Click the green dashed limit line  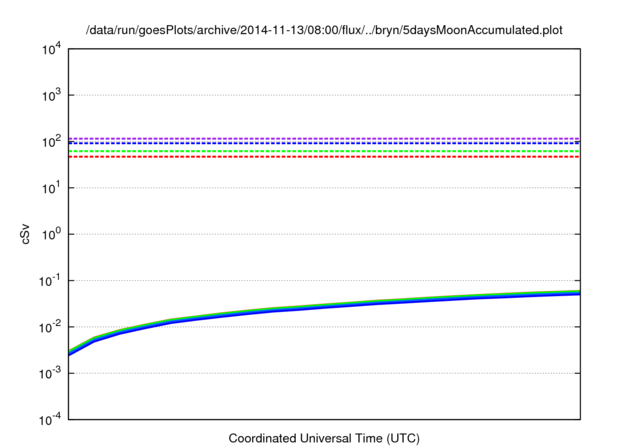click(x=324, y=151)
